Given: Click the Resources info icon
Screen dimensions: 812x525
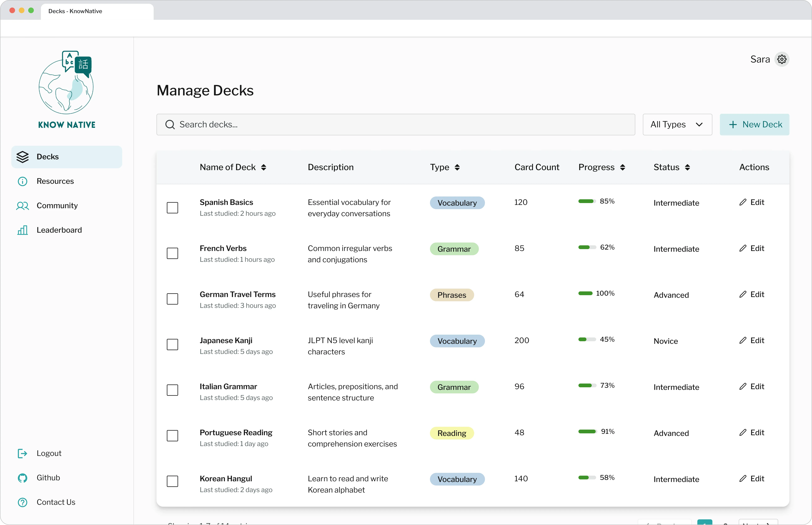Looking at the screenshot, I should tap(23, 181).
